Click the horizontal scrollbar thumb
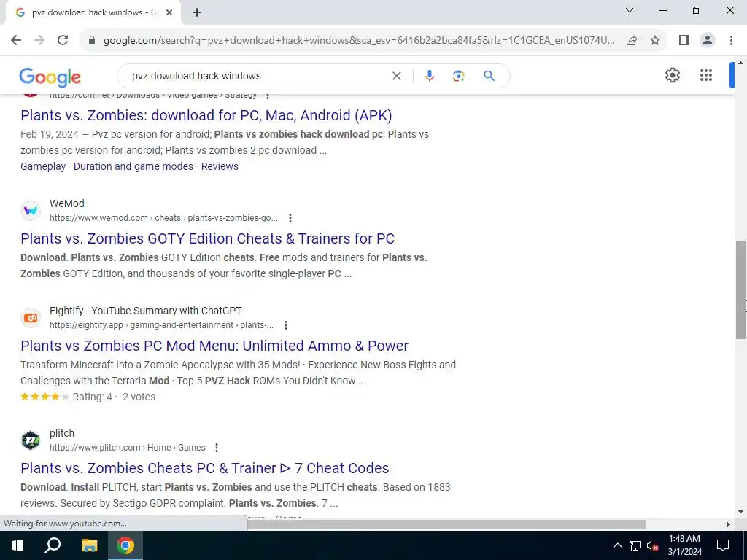The height and width of the screenshot is (560, 747). [446, 524]
